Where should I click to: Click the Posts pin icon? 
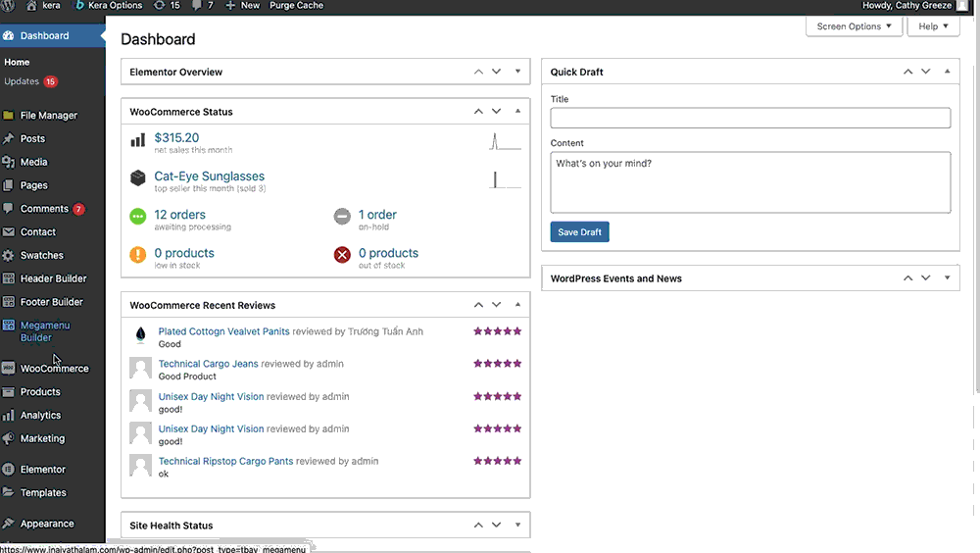pyautogui.click(x=8, y=138)
